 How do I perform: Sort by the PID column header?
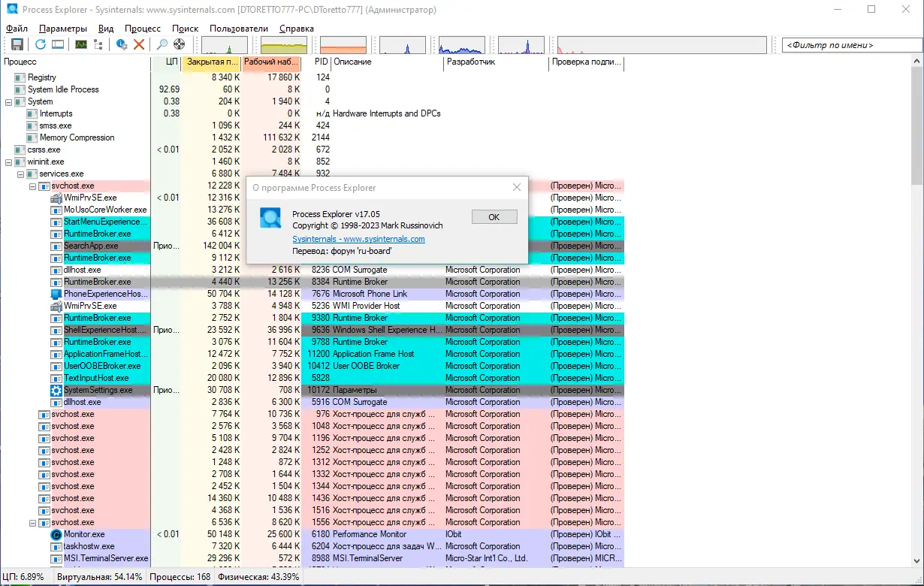[316, 62]
